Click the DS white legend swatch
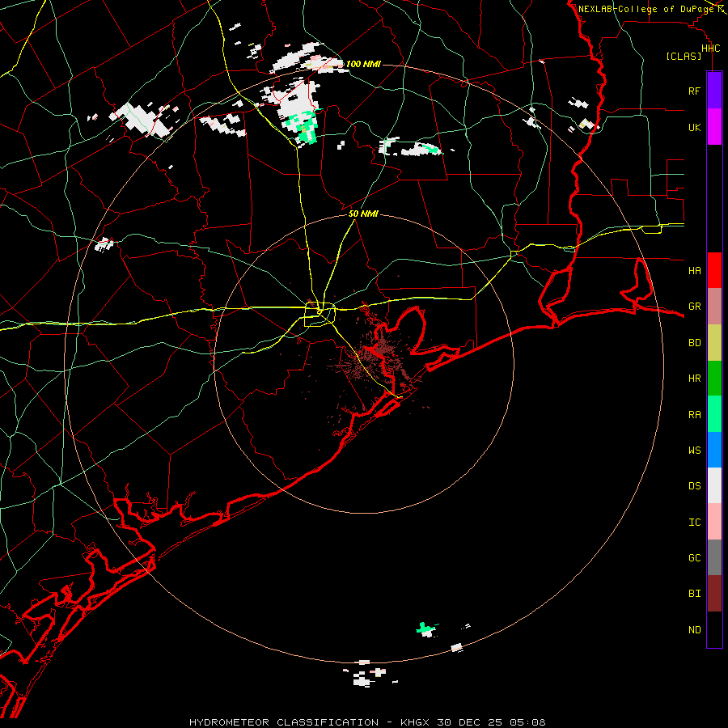This screenshot has width=728, height=728. (x=714, y=485)
